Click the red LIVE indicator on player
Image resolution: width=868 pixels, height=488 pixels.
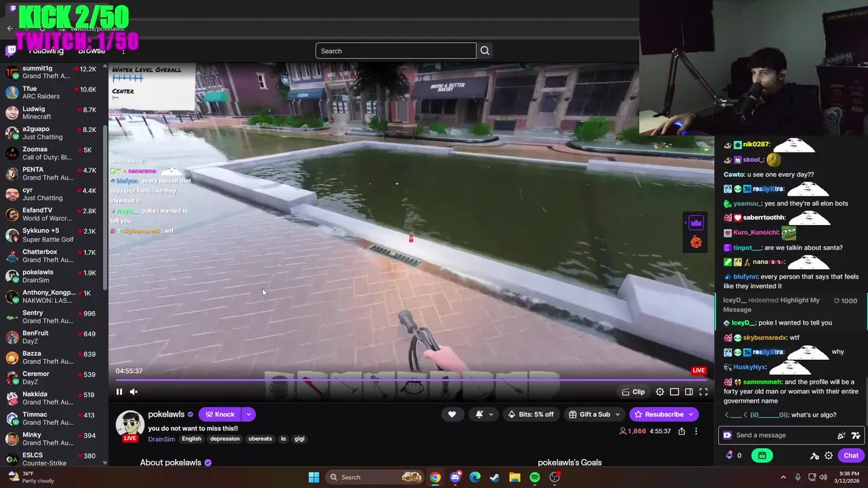[698, 371]
